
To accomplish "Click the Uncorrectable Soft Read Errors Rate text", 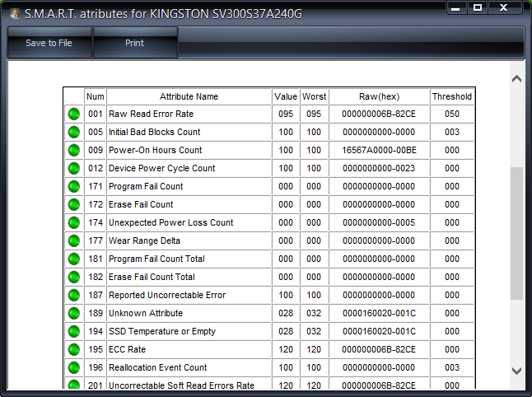I will point(181,385).
